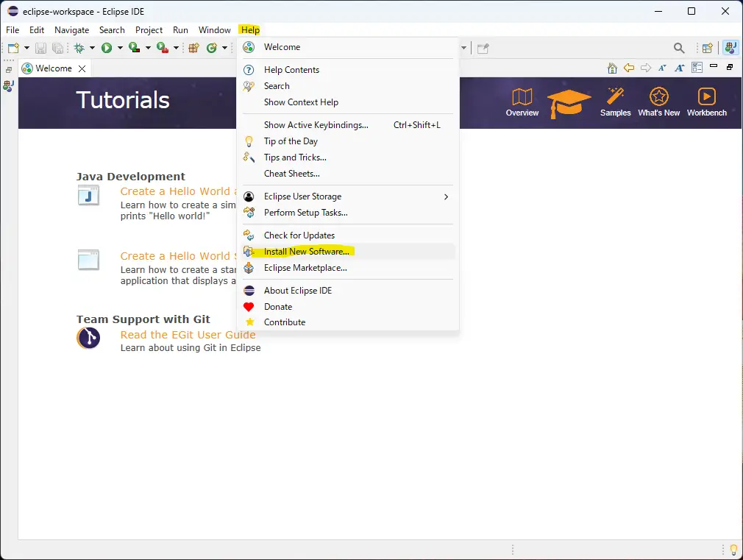Choose Tip of the Day
The width and height of the screenshot is (743, 560).
pyautogui.click(x=348, y=141)
